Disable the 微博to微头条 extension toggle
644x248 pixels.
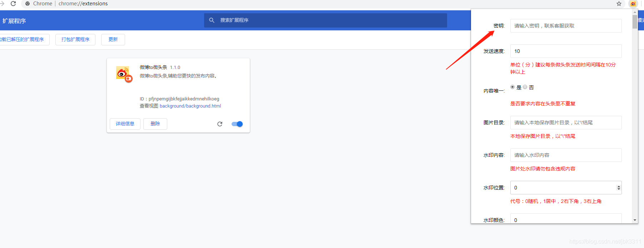click(237, 124)
